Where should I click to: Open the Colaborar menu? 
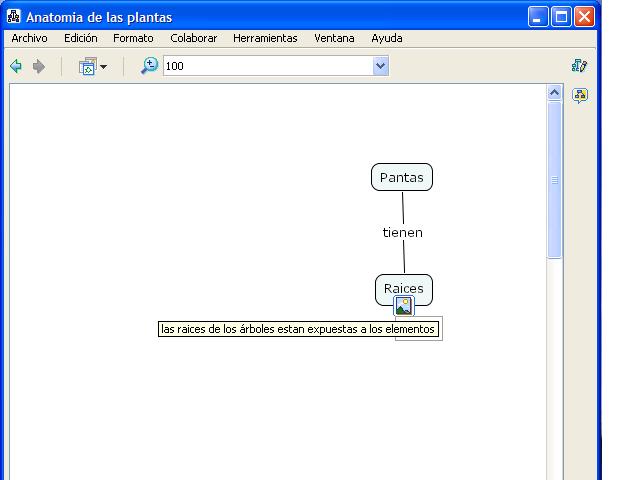[x=193, y=38]
